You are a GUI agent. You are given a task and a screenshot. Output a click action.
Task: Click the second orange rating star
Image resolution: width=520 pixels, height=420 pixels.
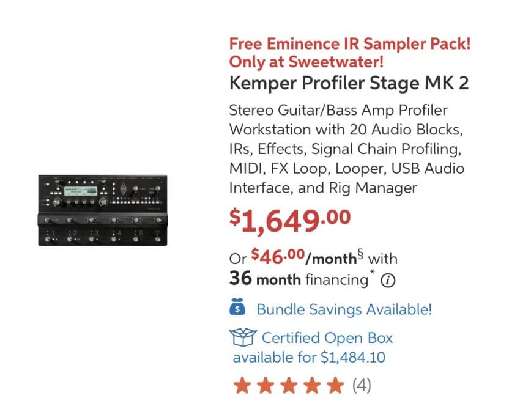click(266, 385)
